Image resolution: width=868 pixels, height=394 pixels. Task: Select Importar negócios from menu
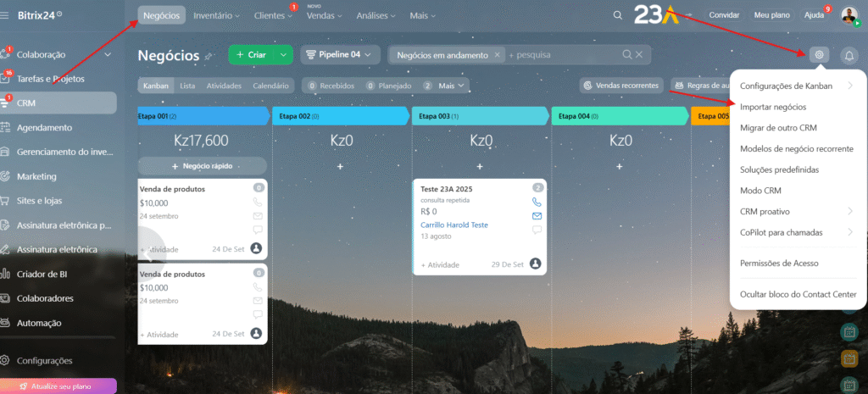click(x=779, y=107)
